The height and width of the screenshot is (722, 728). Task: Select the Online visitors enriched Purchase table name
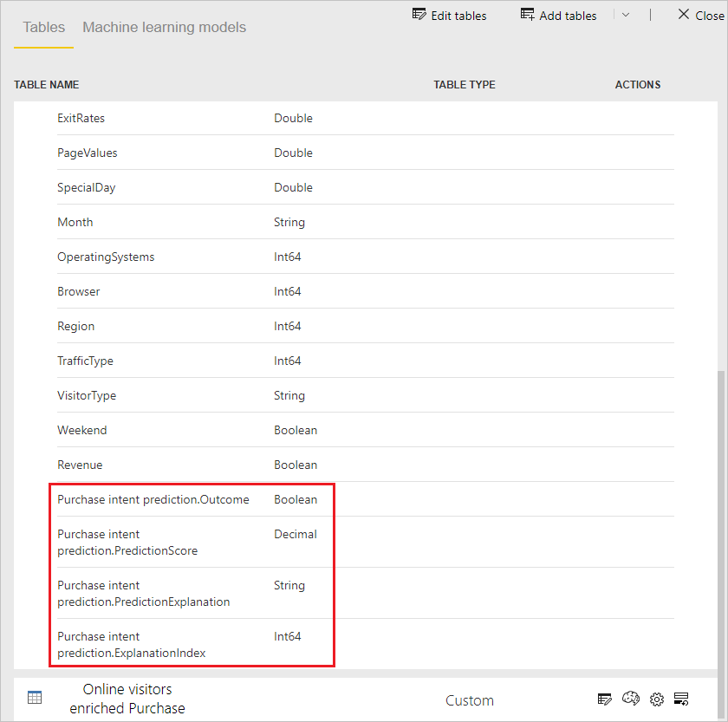127,699
